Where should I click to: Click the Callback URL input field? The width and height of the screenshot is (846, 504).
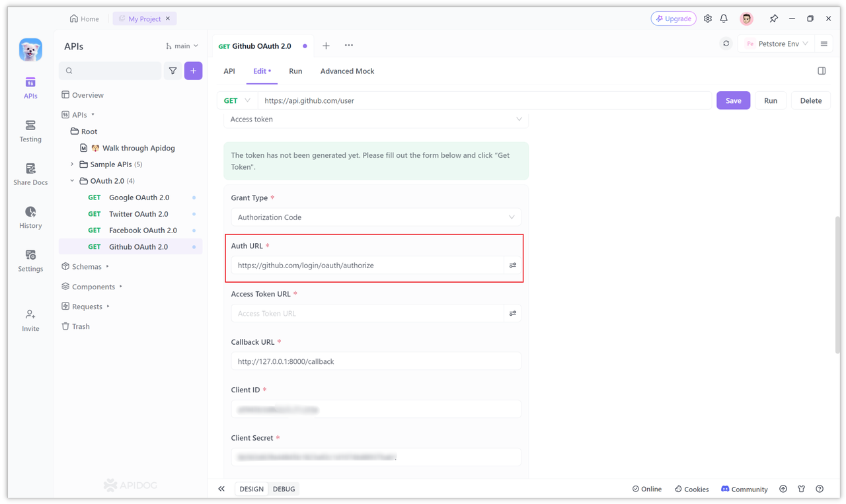[x=376, y=361]
